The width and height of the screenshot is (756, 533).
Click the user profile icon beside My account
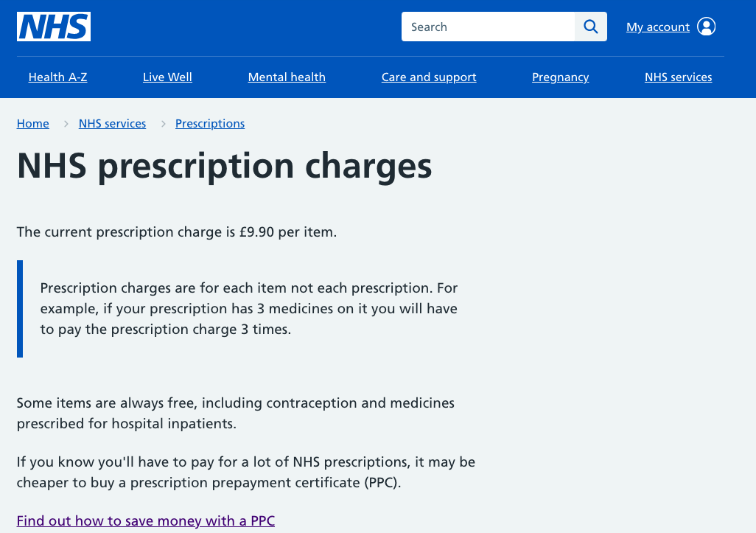(706, 27)
